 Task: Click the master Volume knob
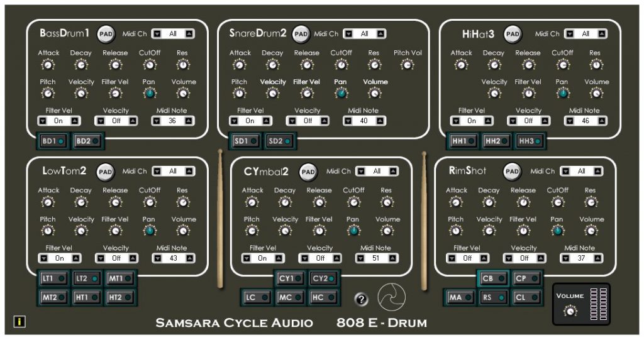tap(570, 311)
